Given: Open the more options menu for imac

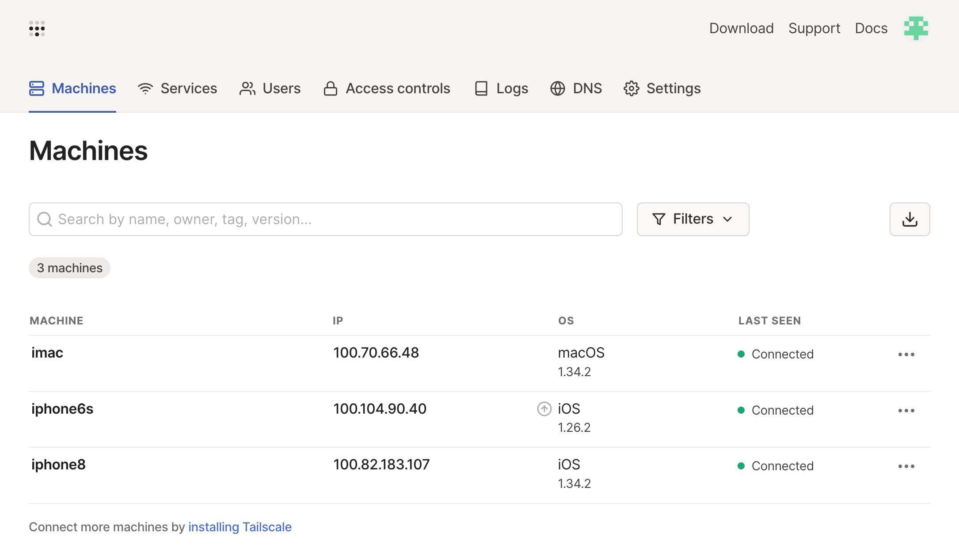Looking at the screenshot, I should coord(906,354).
